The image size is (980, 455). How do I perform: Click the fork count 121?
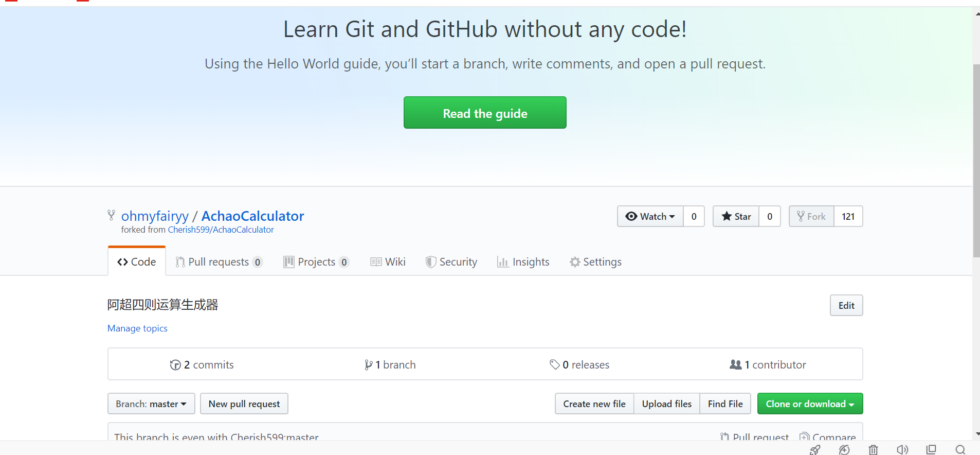(x=848, y=216)
